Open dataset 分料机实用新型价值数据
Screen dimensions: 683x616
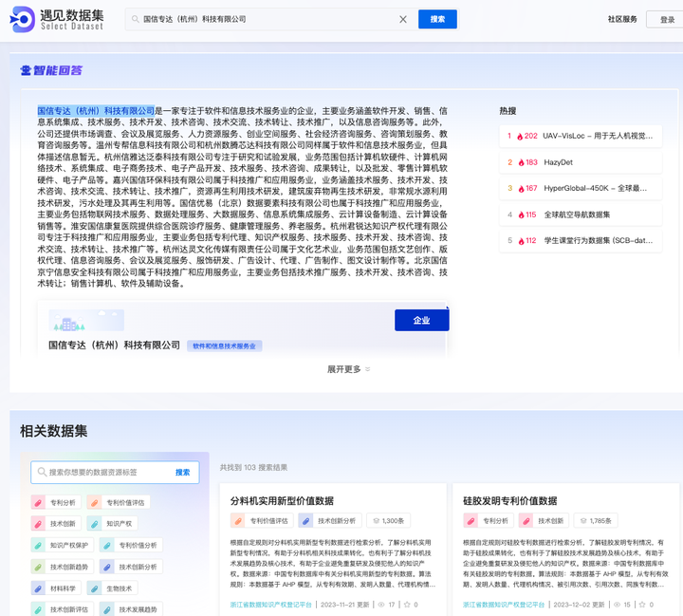tap(282, 501)
